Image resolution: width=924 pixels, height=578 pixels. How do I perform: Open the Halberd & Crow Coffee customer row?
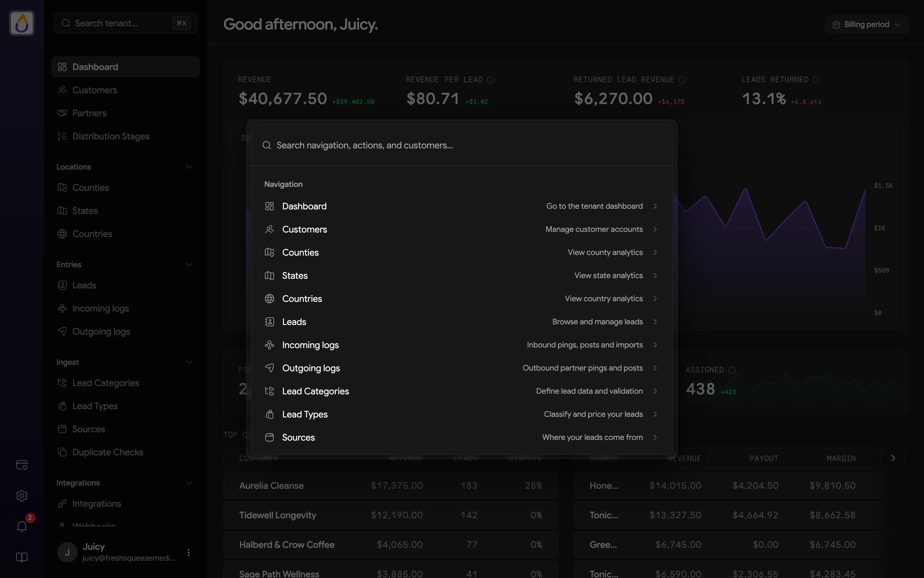pyautogui.click(x=390, y=544)
